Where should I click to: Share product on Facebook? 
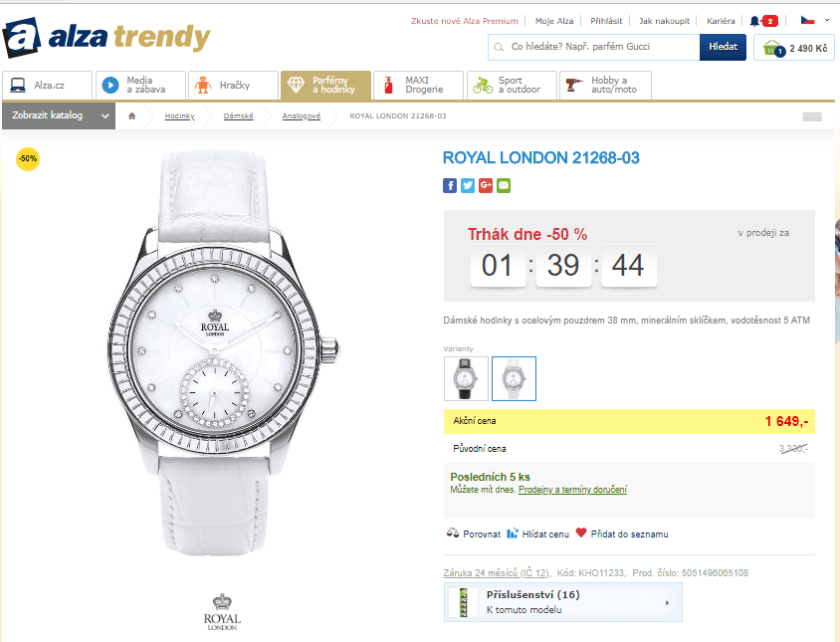point(450,185)
